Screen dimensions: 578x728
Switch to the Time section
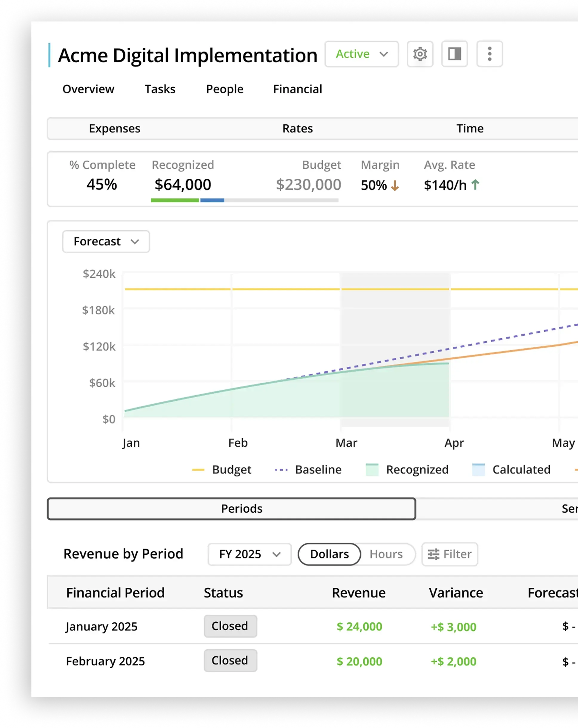pyautogui.click(x=470, y=129)
